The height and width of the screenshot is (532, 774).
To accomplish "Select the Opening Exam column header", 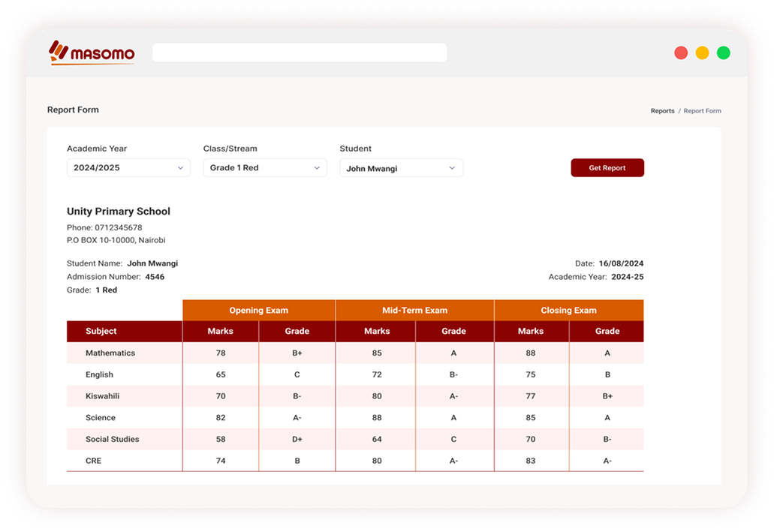I will pyautogui.click(x=258, y=311).
